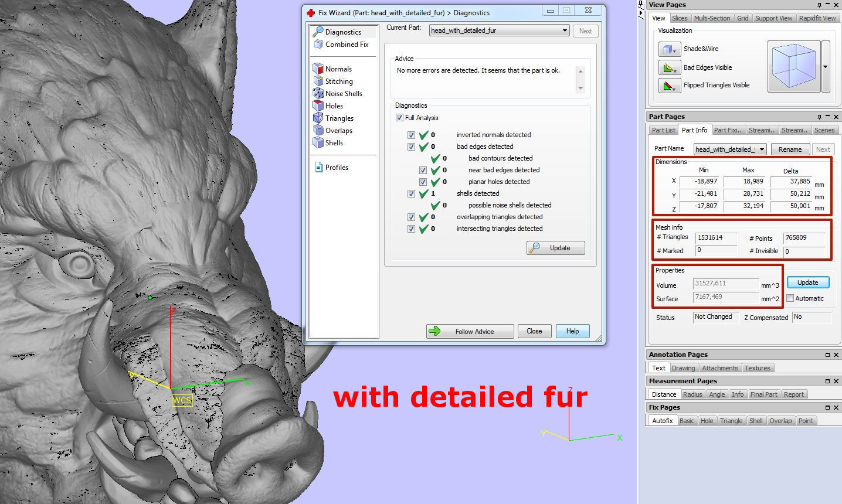Open the dropdown beside the view cube
This screenshot has width=842, height=504.
(826, 66)
